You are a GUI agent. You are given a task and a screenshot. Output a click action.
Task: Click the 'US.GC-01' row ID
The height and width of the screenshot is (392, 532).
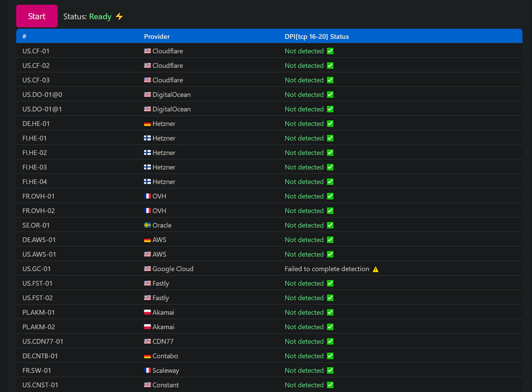[x=36, y=269]
